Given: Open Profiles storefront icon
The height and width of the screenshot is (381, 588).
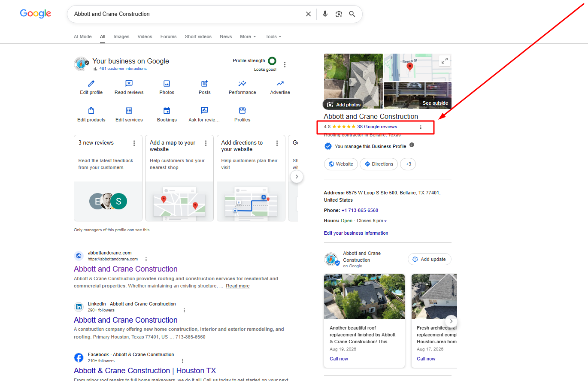Looking at the screenshot, I should 242,111.
